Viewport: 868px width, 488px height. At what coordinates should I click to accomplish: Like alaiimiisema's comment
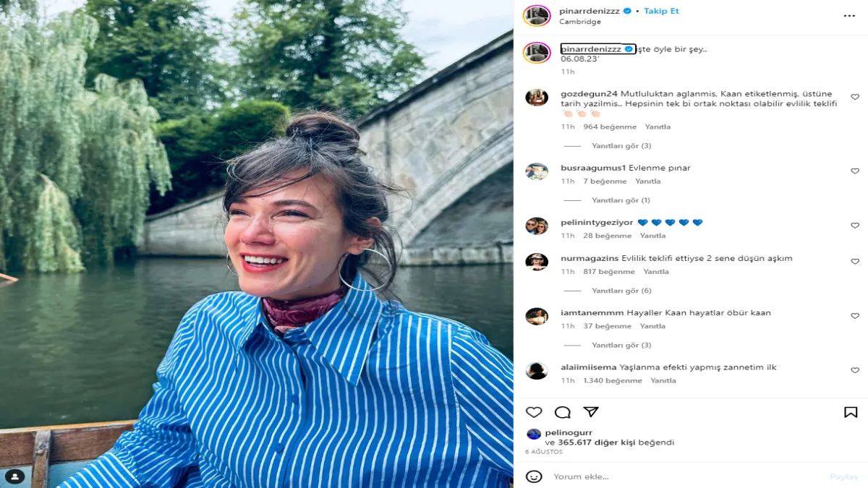point(855,370)
